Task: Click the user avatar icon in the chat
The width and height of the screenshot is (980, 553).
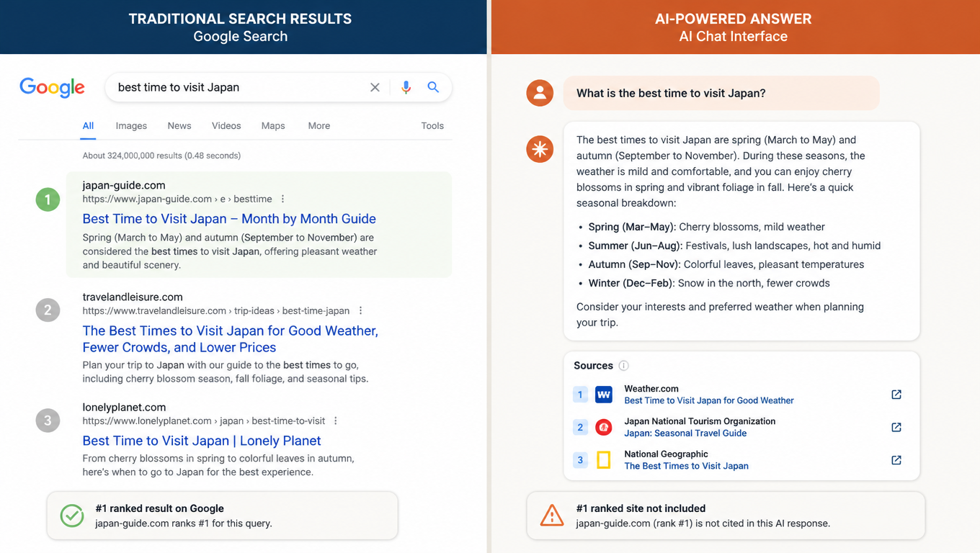Action: [x=540, y=93]
